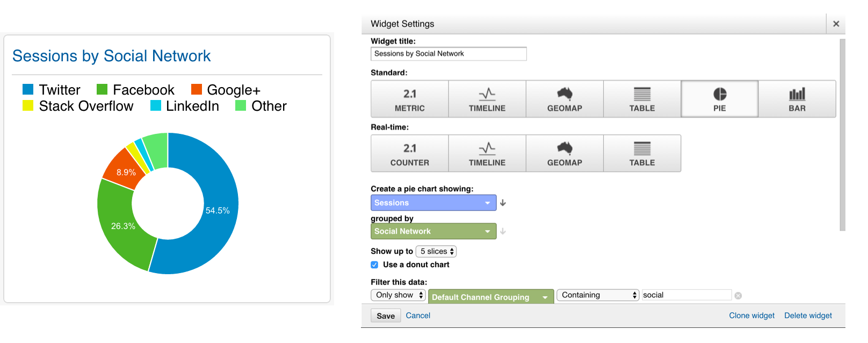The image size is (868, 343).
Task: Select the real-time TIMELINE widget
Action: [x=487, y=153]
